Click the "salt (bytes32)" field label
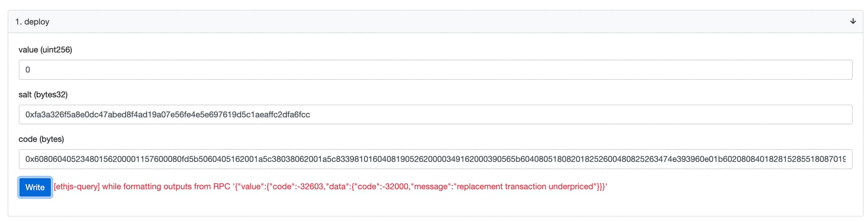 click(x=43, y=94)
